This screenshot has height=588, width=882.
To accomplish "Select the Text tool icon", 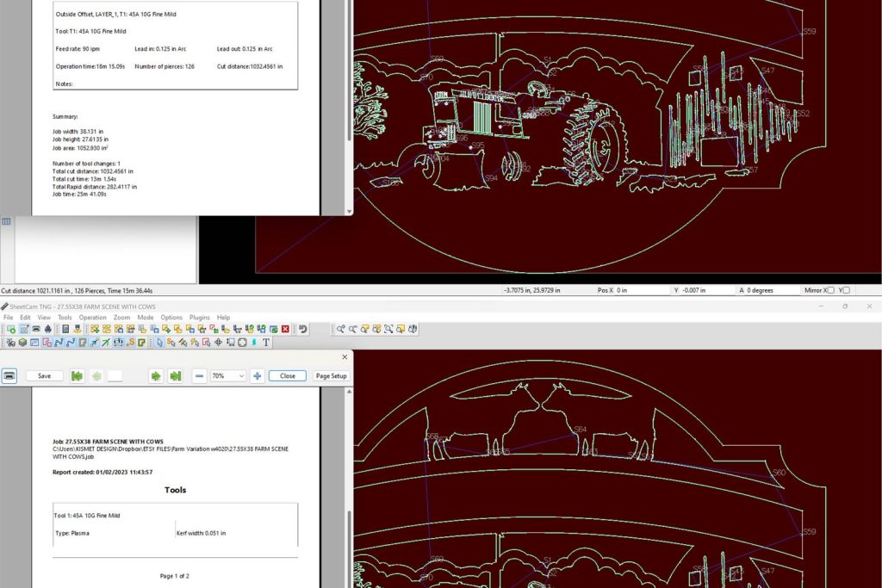I will [x=266, y=343].
